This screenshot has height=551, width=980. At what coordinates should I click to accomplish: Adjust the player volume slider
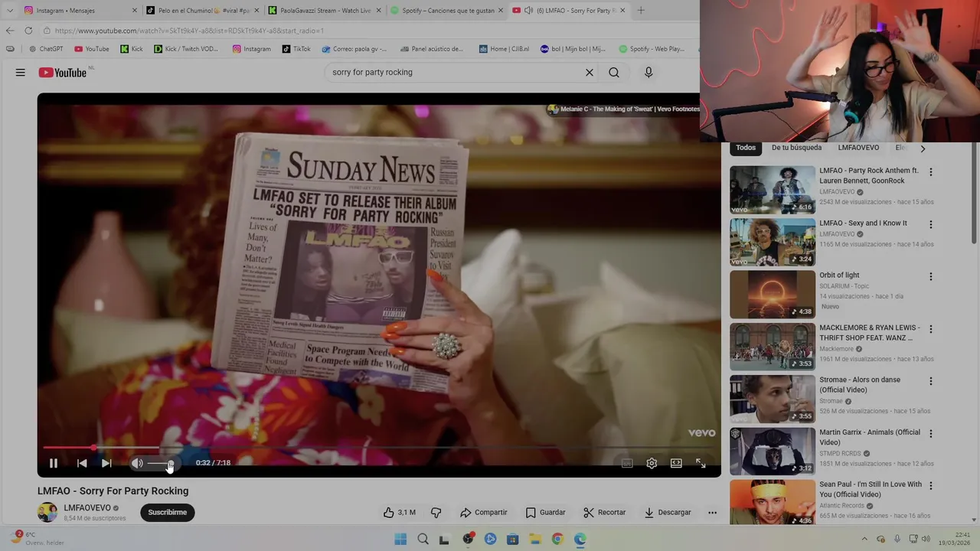tap(160, 463)
